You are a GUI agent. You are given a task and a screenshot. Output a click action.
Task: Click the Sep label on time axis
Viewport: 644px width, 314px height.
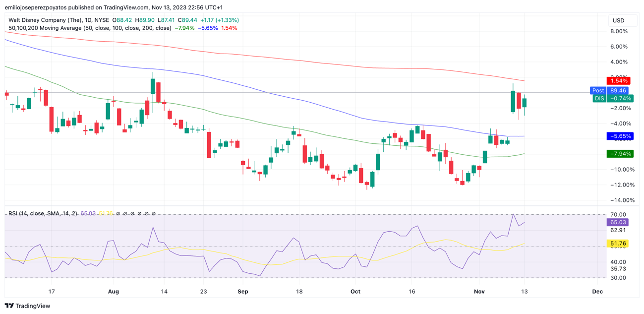pyautogui.click(x=242, y=292)
